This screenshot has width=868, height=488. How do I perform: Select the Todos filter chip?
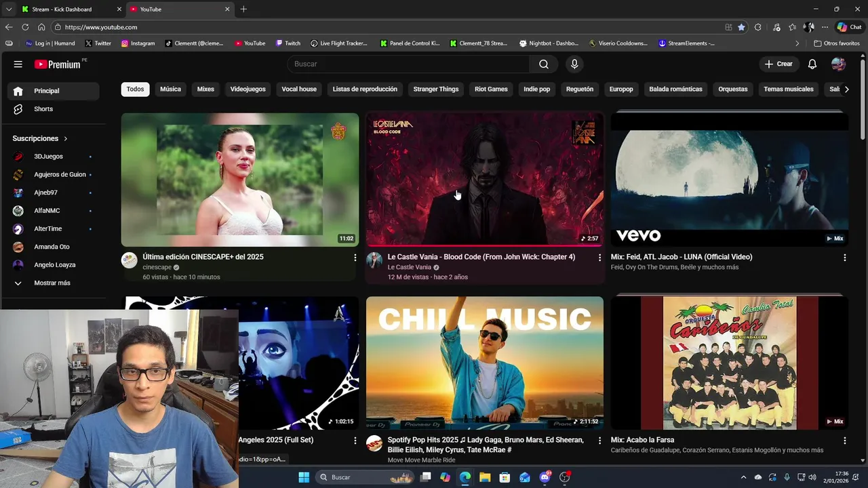click(135, 89)
